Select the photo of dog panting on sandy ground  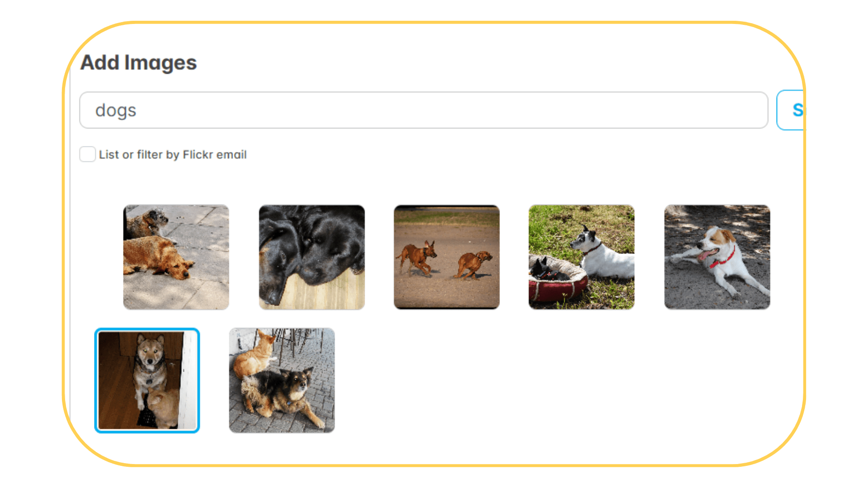[x=717, y=257]
